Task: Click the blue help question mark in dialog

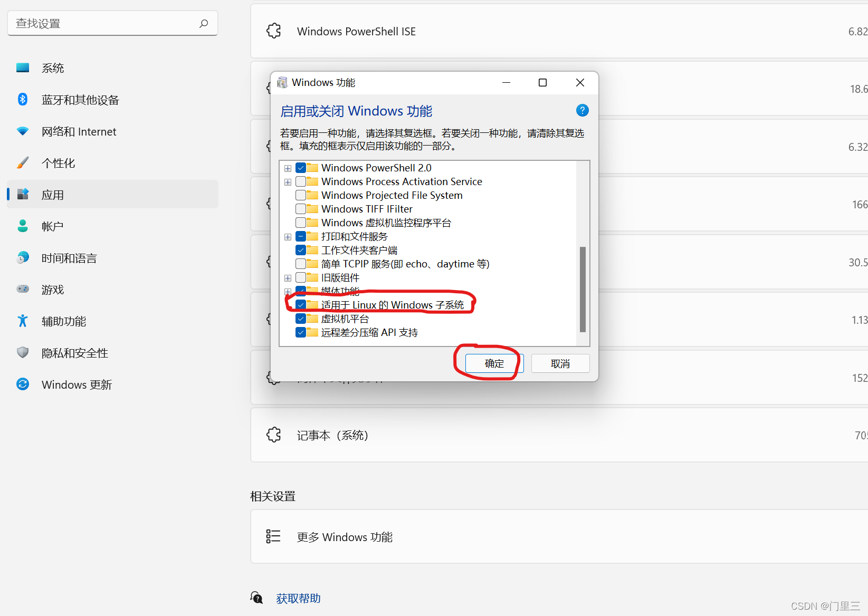Action: pos(583,110)
